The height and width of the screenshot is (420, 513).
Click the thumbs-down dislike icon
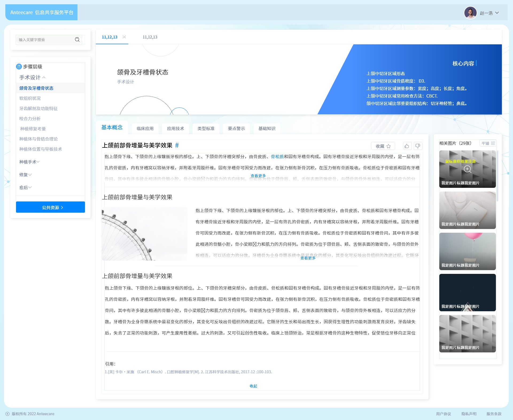pyautogui.click(x=418, y=146)
